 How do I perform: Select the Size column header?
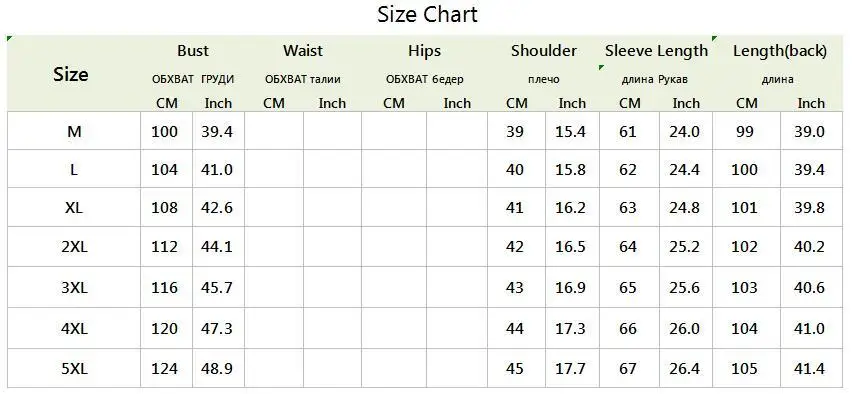[x=71, y=74]
